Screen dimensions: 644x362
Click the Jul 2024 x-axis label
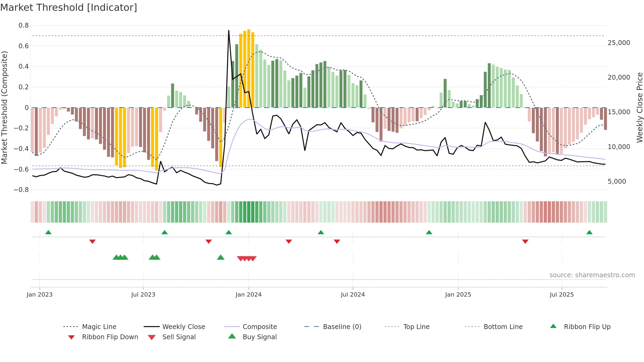coord(353,294)
